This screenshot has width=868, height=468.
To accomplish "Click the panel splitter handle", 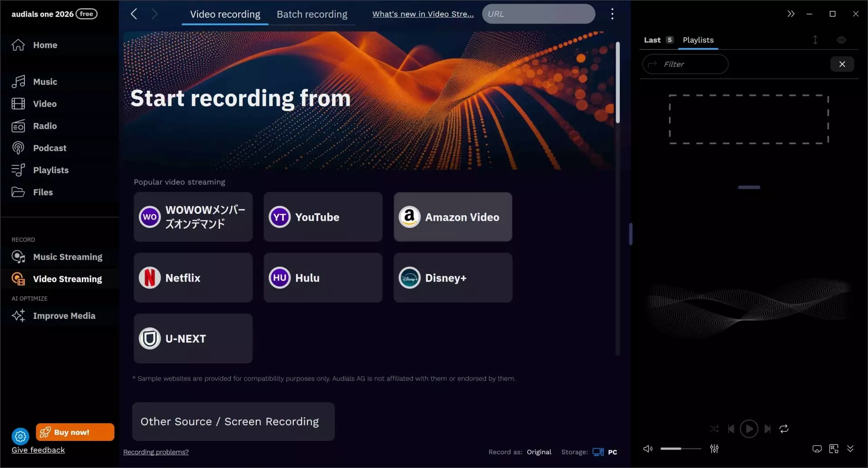I will pyautogui.click(x=630, y=234).
